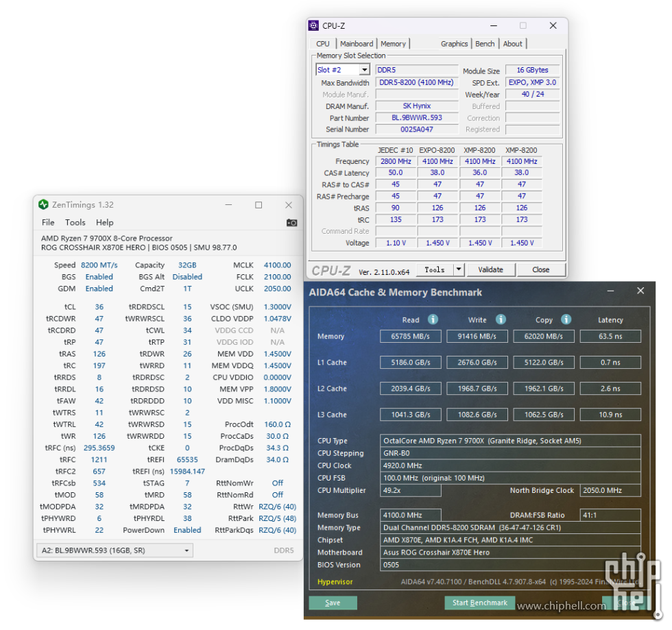The height and width of the screenshot is (630, 672).
Task: Click the Part Number BL.9BWWR.593 field in CPU-Z
Action: 417,117
